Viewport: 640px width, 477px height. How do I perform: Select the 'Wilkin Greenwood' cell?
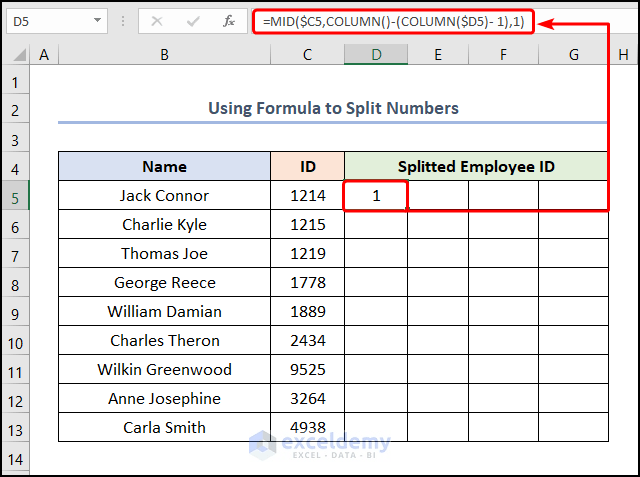pyautogui.click(x=164, y=369)
